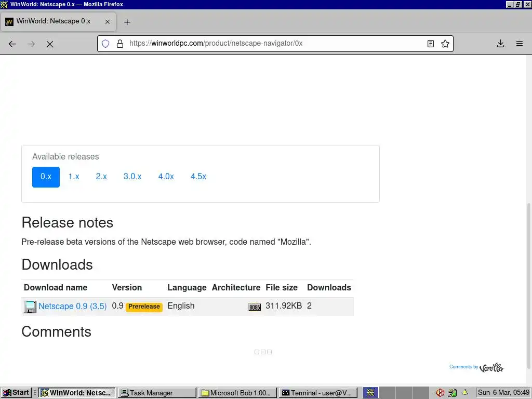The width and height of the screenshot is (532, 399).
Task: Click the blue workspace pager icon
Action: (370, 393)
